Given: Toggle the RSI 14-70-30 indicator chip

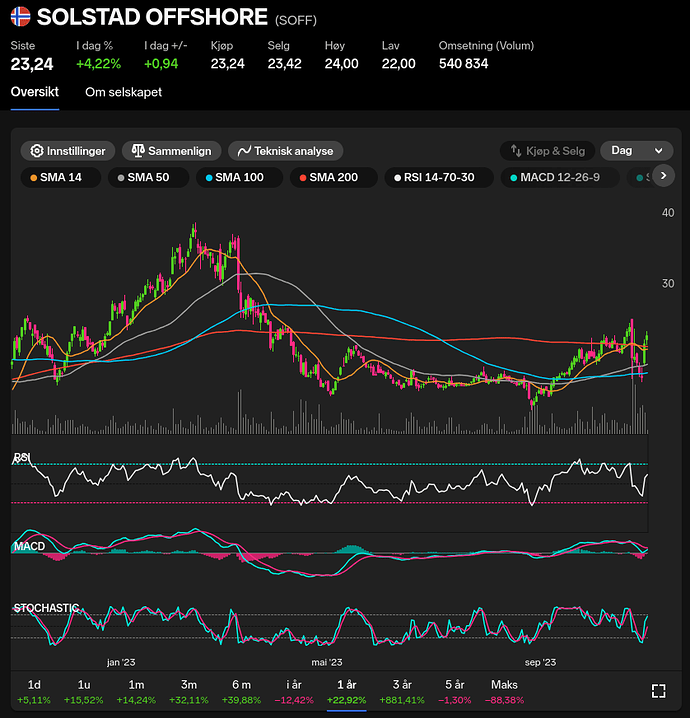Looking at the screenshot, I should 439,177.
